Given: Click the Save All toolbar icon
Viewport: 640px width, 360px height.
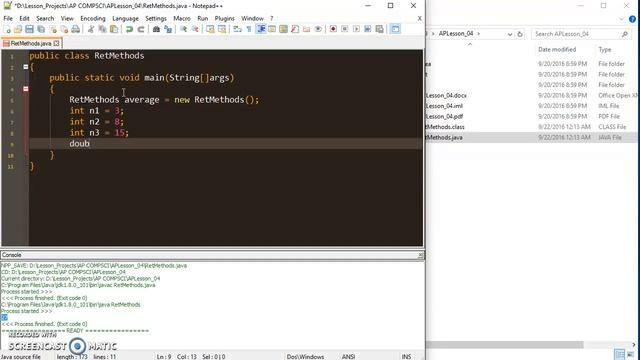Looking at the screenshot, I should point(41,29).
